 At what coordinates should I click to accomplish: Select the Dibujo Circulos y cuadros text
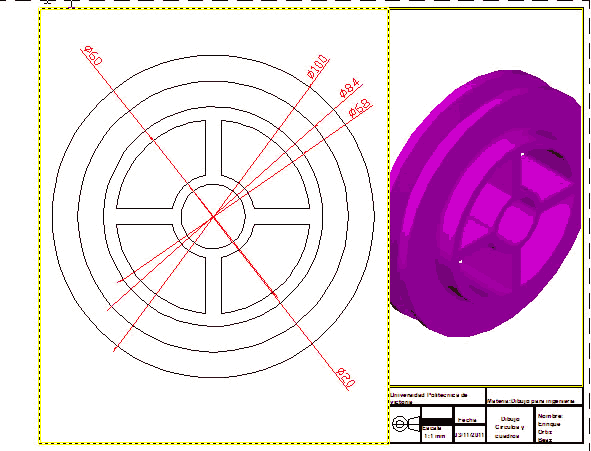510,427
